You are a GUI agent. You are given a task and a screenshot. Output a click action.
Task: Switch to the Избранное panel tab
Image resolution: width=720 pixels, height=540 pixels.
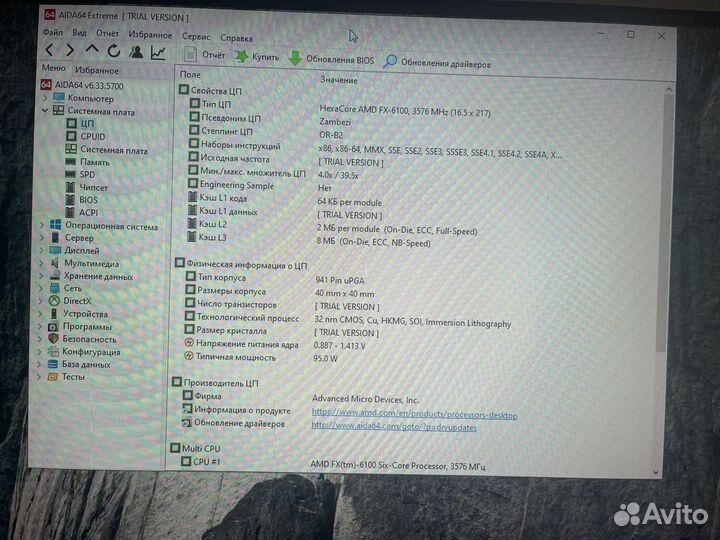tap(96, 71)
